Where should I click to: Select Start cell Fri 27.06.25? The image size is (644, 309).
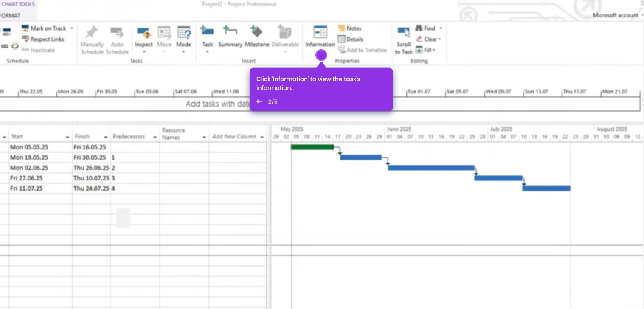(x=40, y=178)
